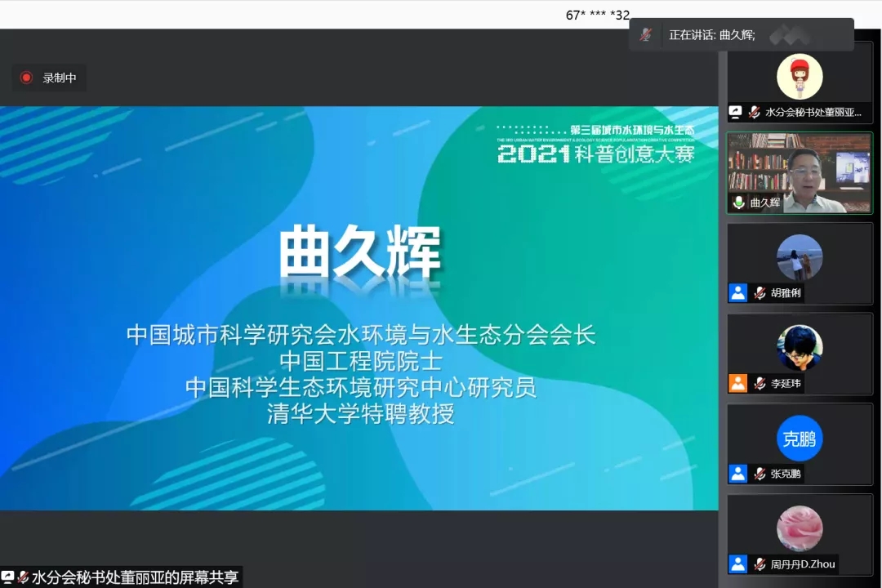This screenshot has width=882, height=588.
Task: Select 曲久辉's live video thumbnail
Action: click(x=800, y=173)
